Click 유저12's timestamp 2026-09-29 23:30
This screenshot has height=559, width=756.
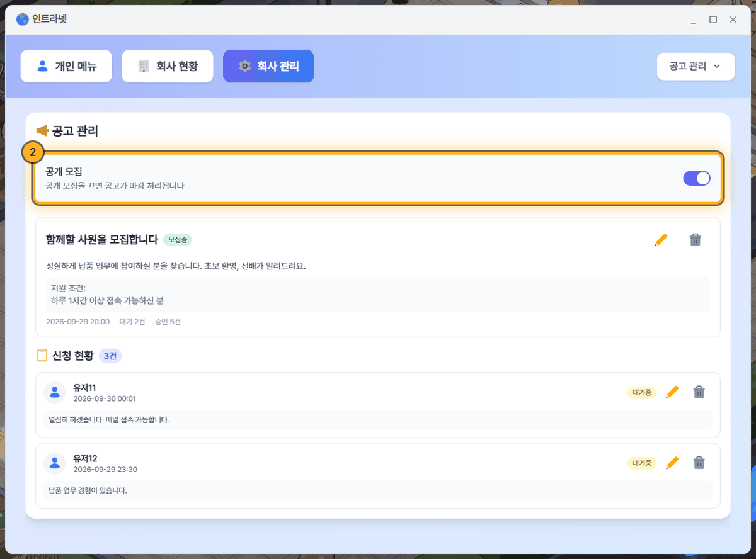105,470
